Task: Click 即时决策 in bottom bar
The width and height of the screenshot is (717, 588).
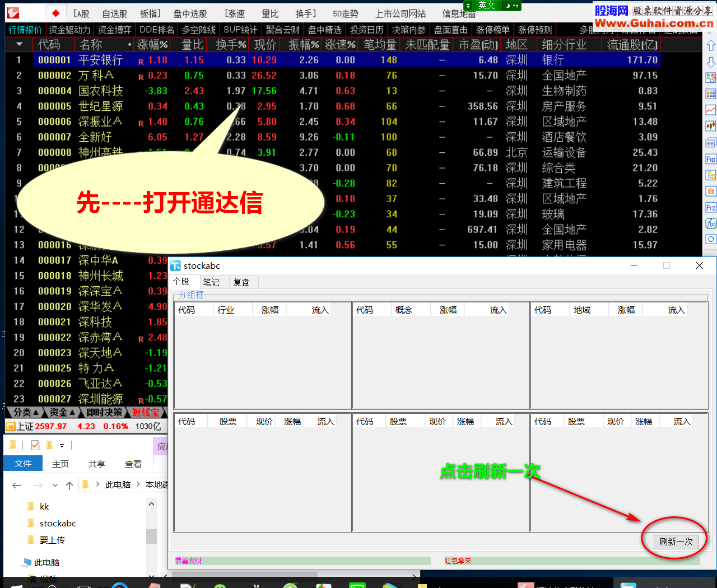Action: (x=104, y=412)
